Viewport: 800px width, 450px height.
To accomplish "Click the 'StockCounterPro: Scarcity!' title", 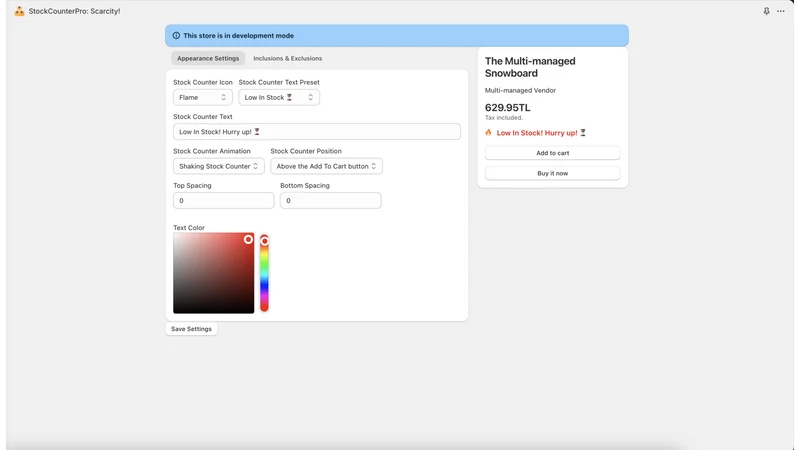I will 74,11.
